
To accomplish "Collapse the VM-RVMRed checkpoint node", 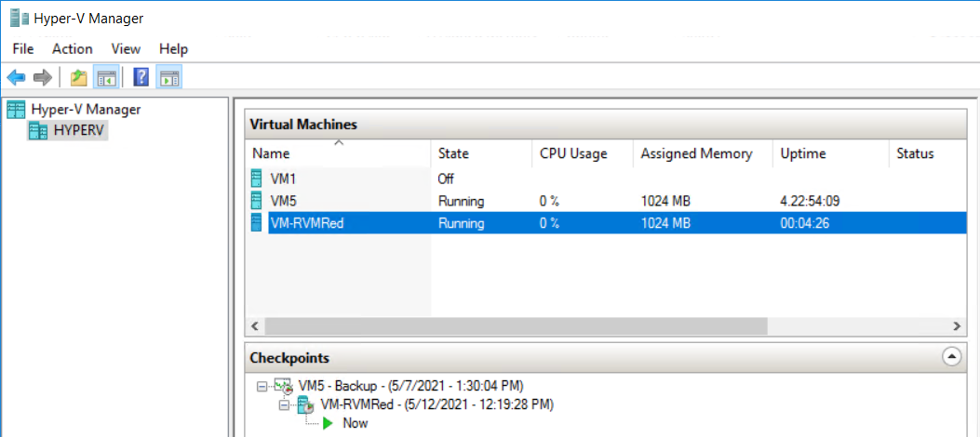I will point(285,405).
